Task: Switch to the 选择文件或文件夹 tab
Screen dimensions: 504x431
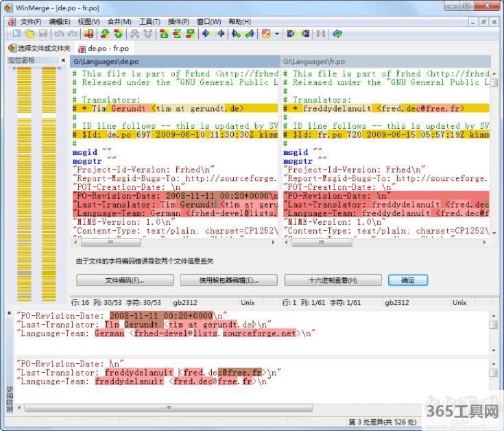Action: click(40, 49)
